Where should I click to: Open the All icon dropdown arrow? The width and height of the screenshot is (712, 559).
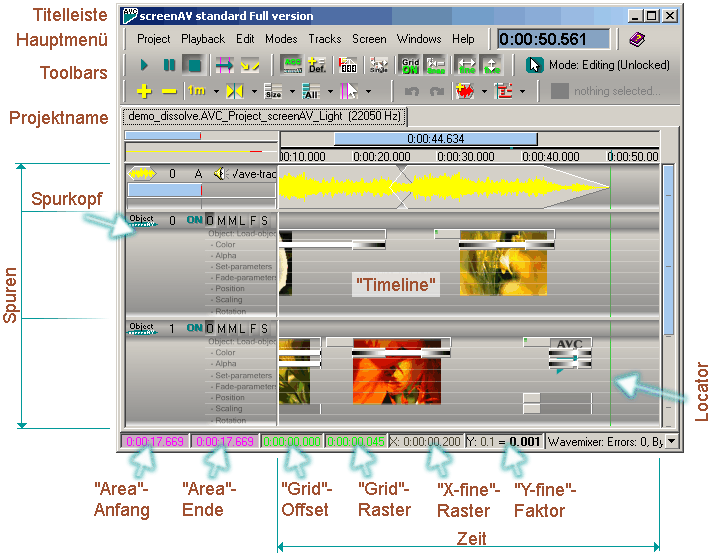pyautogui.click(x=331, y=91)
